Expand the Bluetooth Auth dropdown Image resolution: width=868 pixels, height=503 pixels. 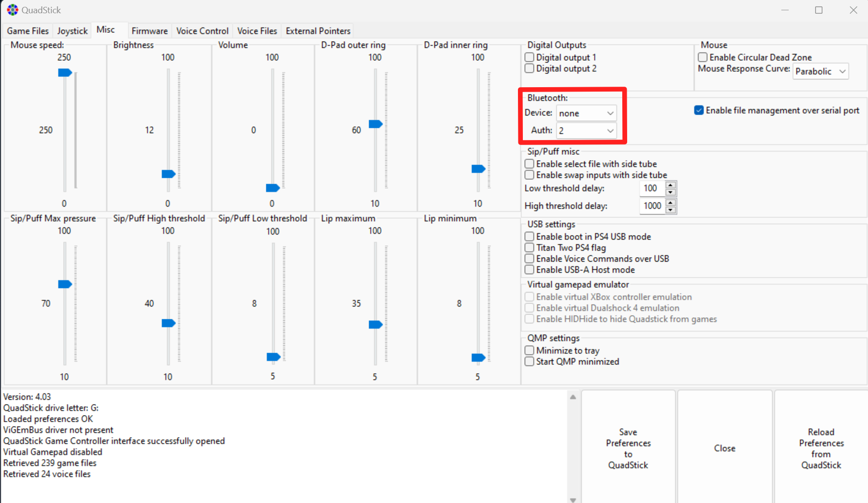(586, 131)
